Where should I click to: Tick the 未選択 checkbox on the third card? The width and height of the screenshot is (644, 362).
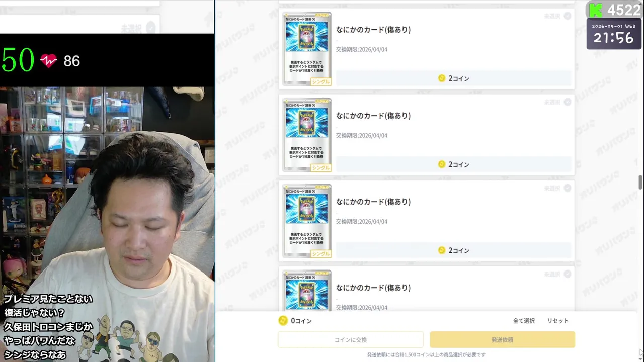pyautogui.click(x=567, y=188)
